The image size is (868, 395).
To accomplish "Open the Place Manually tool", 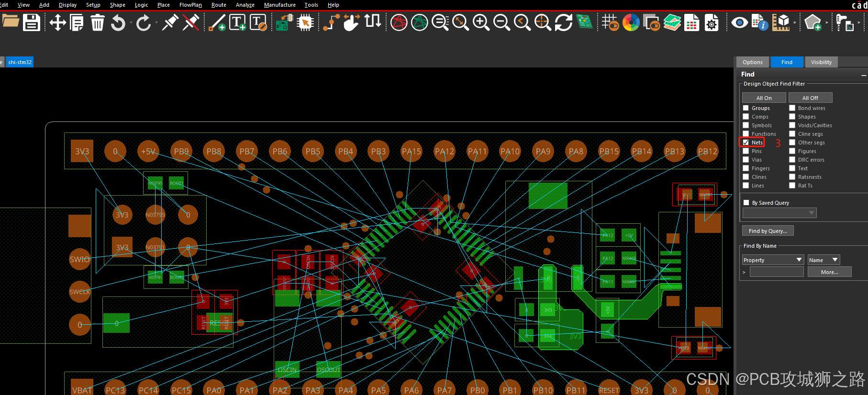I will [284, 22].
